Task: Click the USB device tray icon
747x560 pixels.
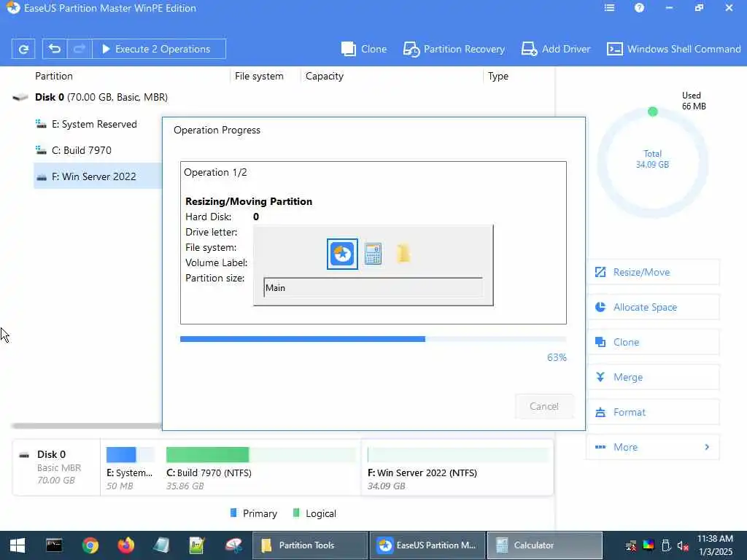Action: [666, 545]
